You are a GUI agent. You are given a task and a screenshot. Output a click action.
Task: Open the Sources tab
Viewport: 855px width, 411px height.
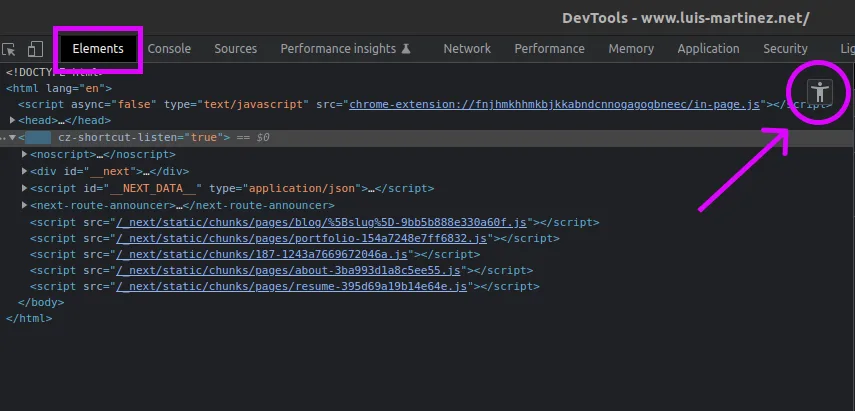[x=236, y=49]
